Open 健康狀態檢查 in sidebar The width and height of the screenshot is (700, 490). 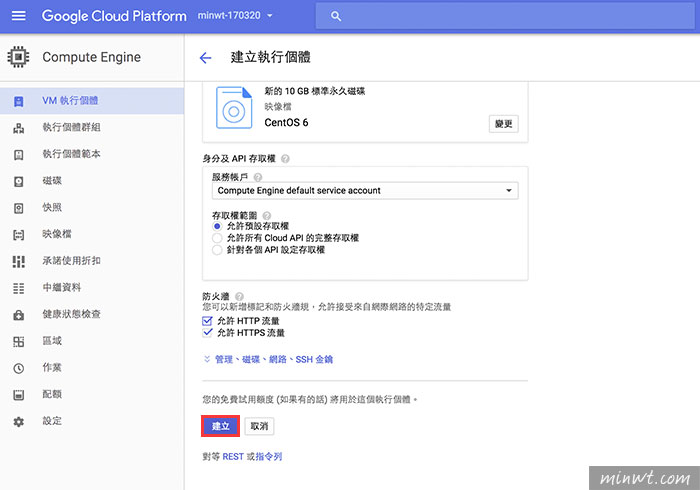92,315
